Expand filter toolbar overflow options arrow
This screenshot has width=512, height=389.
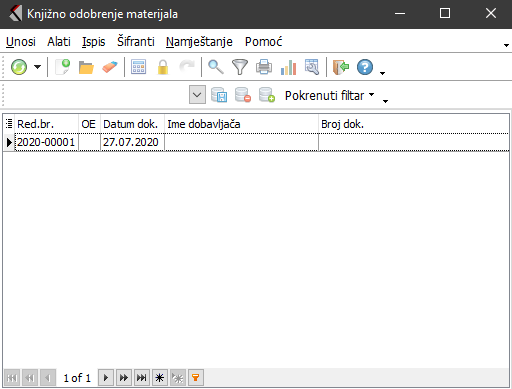[385, 101]
